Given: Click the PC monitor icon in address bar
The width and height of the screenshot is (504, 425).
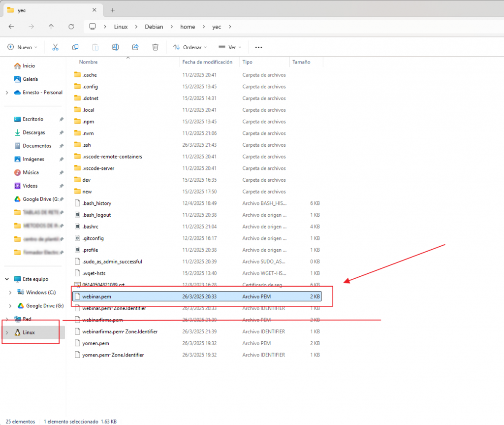Looking at the screenshot, I should tap(93, 27).
